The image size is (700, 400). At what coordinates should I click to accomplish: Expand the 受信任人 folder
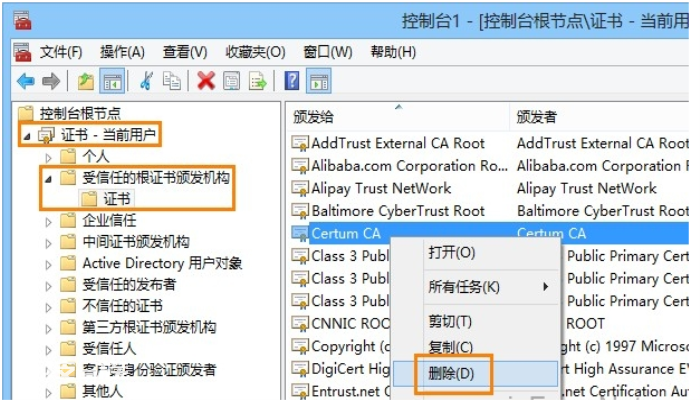pyautogui.click(x=49, y=350)
